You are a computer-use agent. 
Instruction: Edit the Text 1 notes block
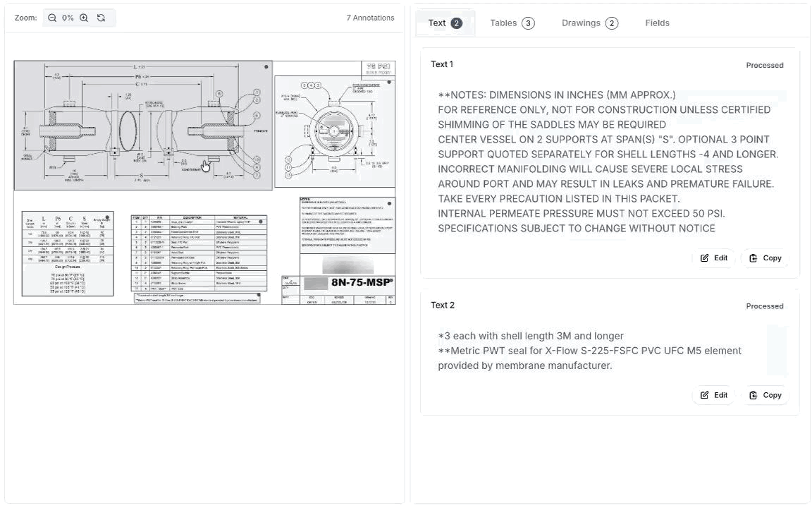pyautogui.click(x=713, y=258)
